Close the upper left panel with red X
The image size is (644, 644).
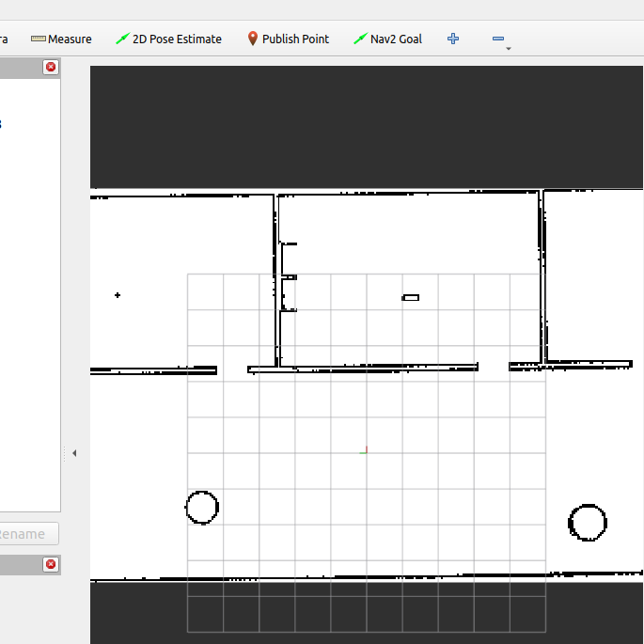coord(51,67)
